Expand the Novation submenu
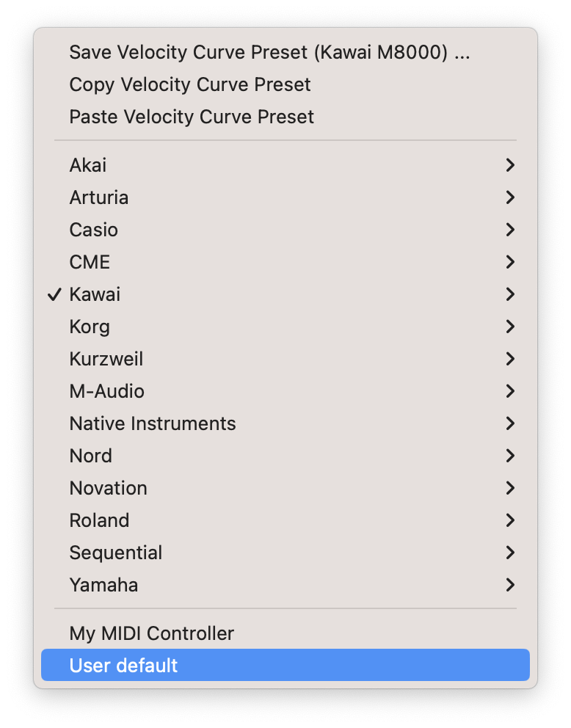This screenshot has height=728, width=571. click(x=510, y=487)
